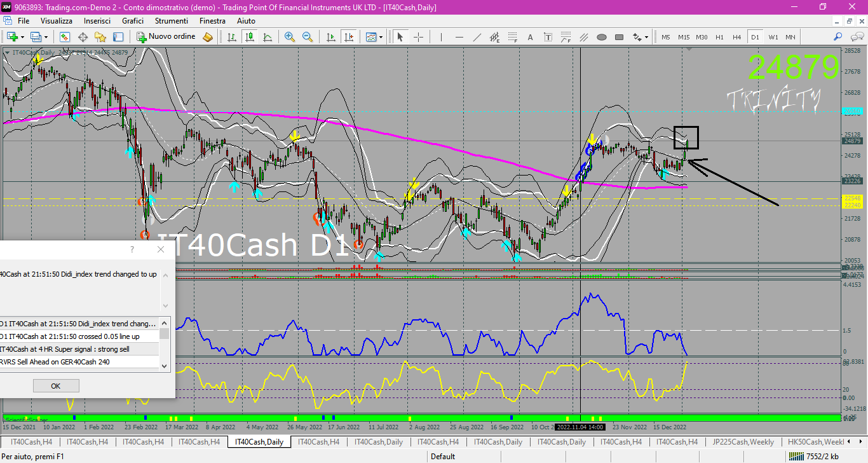868x463 pixels.
Task: Switch to line chart mode
Action: [x=268, y=37]
